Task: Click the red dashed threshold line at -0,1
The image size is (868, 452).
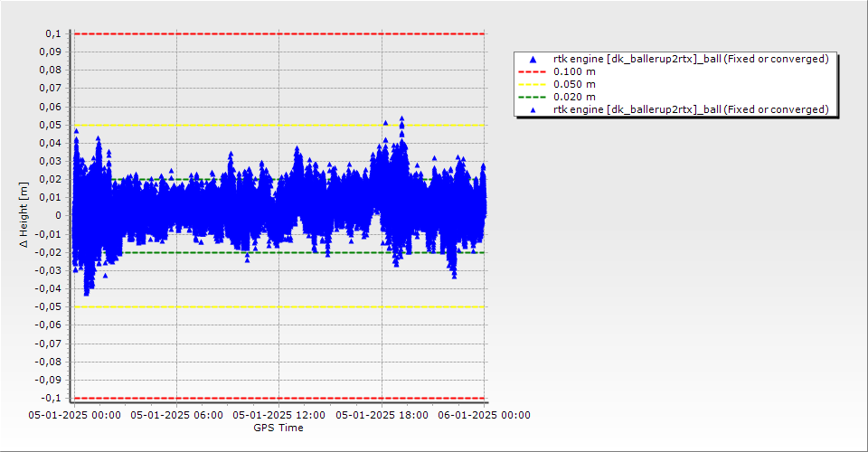Action: [x=279, y=399]
